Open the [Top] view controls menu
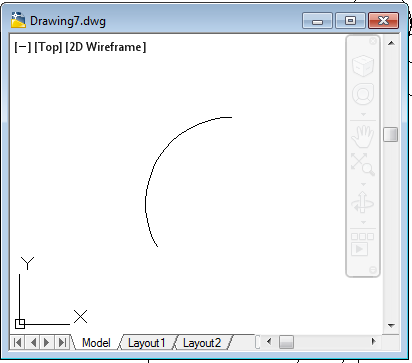The height and width of the screenshot is (363, 412). [48, 47]
